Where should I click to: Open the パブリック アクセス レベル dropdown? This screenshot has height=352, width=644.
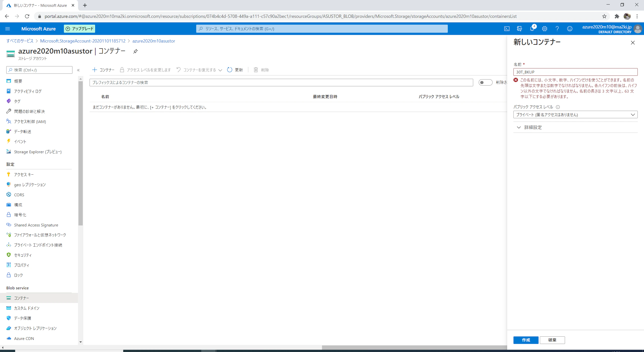pos(575,115)
